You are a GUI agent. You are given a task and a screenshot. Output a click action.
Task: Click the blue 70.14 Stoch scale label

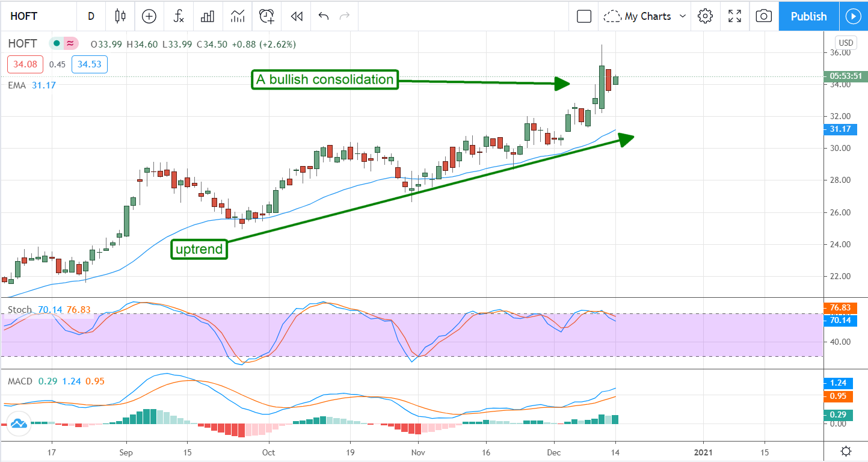841,321
